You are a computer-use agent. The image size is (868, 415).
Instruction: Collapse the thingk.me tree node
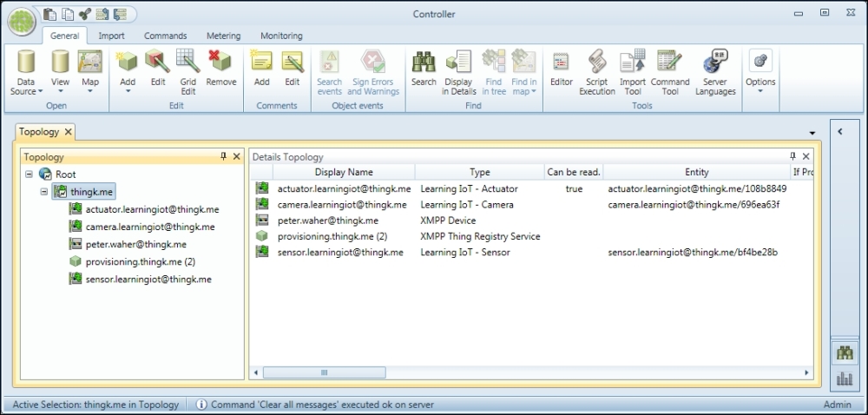(44, 192)
